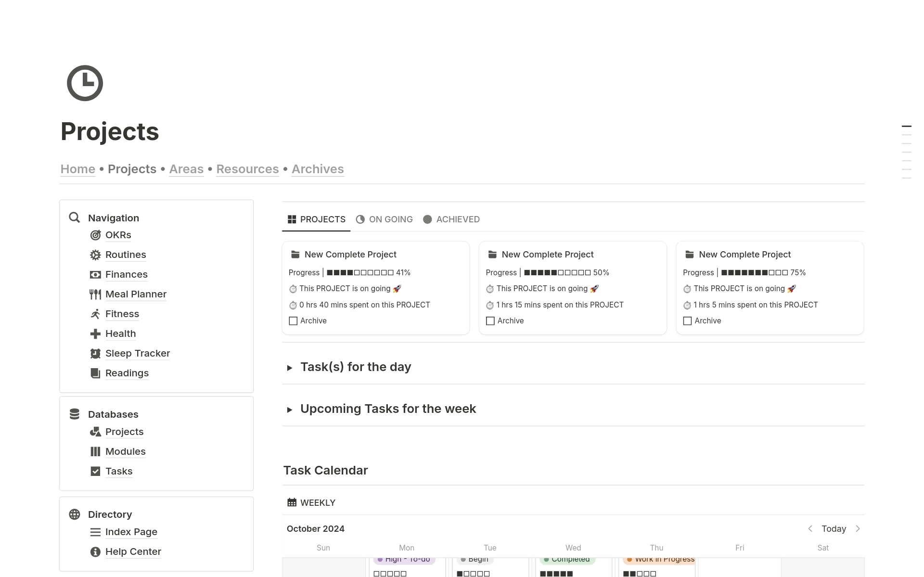Open the Sleep Tracker page link
Image resolution: width=924 pixels, height=577 pixels.
pyautogui.click(x=138, y=353)
